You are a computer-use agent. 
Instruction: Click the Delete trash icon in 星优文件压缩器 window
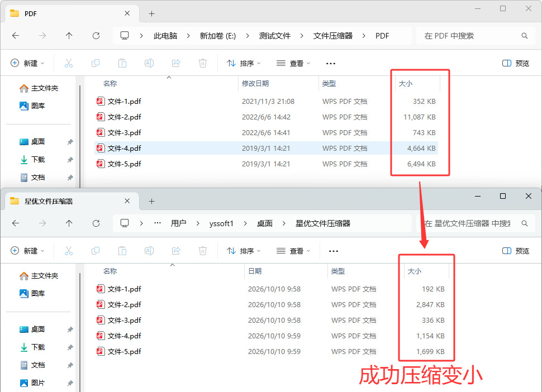click(x=203, y=251)
